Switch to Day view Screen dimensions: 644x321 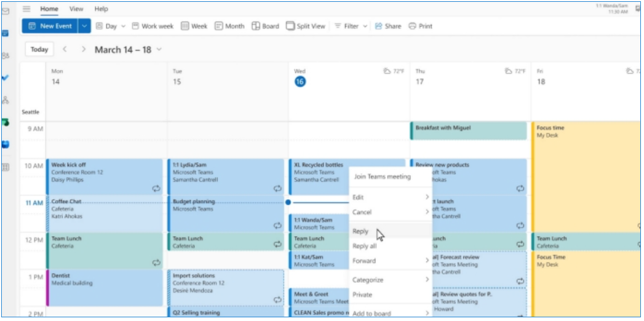click(x=106, y=26)
